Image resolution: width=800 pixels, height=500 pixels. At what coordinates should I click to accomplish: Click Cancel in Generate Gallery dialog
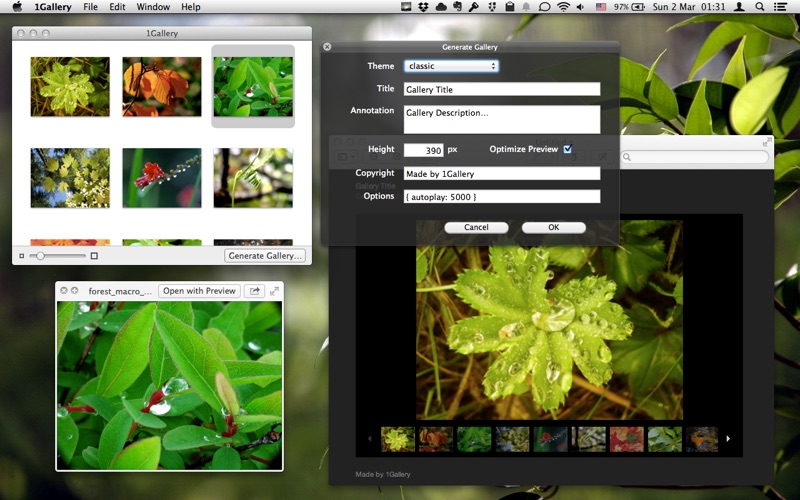pyautogui.click(x=476, y=227)
